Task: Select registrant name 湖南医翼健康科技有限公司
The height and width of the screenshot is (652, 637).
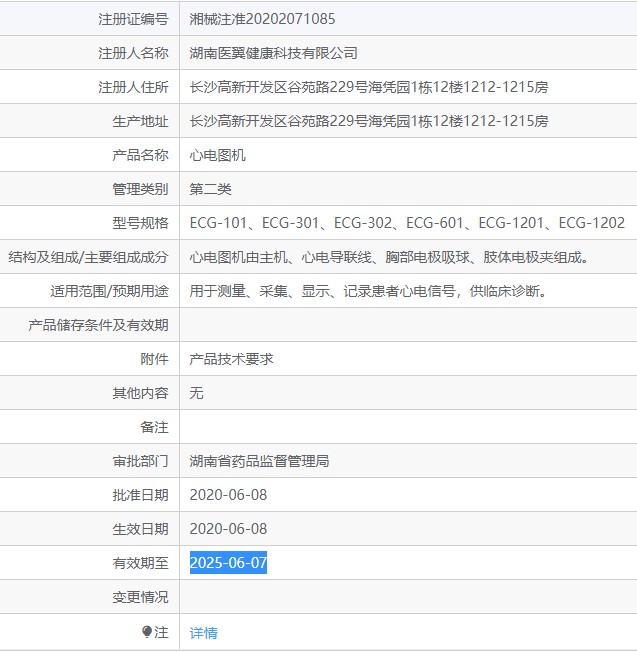Action: (273, 53)
